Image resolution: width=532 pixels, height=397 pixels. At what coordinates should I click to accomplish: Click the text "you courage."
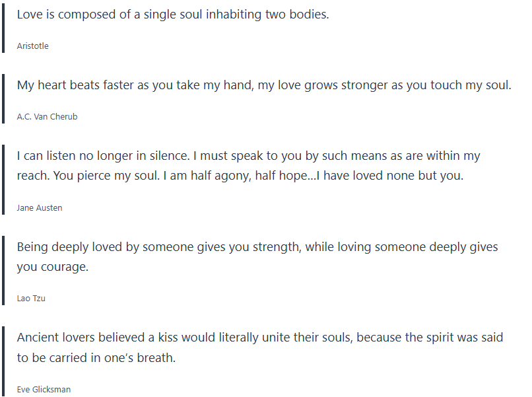pos(52,267)
